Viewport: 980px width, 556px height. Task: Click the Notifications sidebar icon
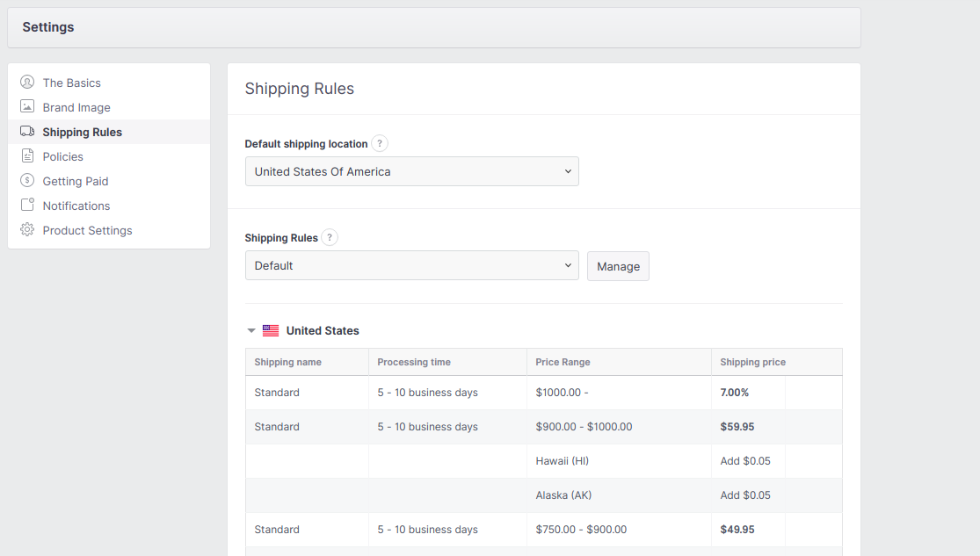(27, 206)
